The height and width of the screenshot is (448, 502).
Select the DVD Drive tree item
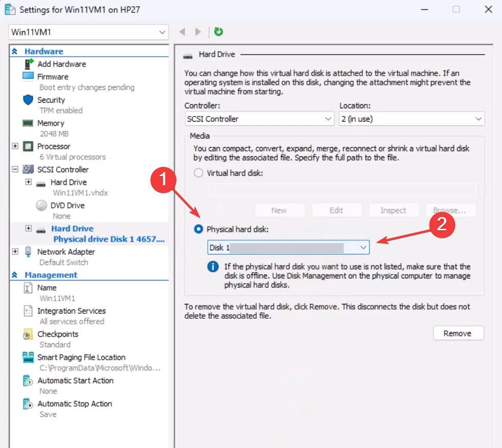[67, 205]
